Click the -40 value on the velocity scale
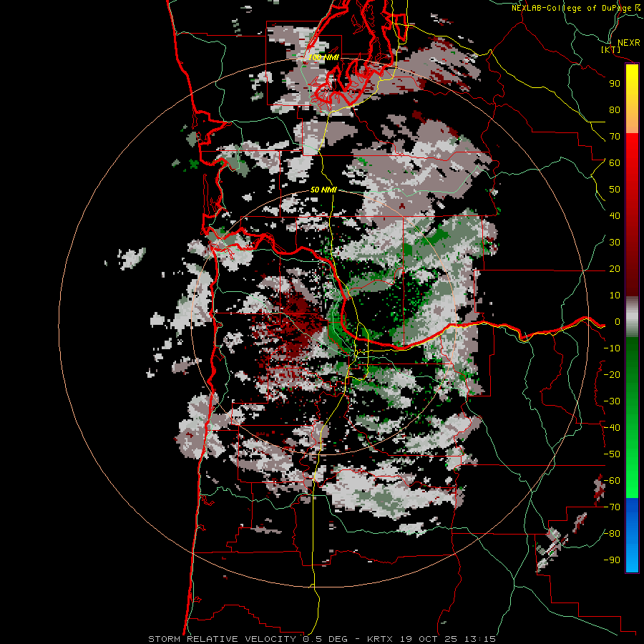This screenshot has width=644, height=644. [612, 428]
